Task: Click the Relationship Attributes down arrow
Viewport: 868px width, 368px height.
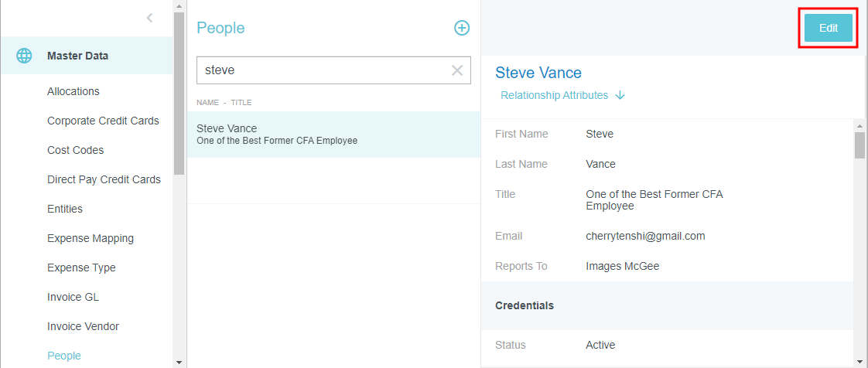Action: pos(620,96)
